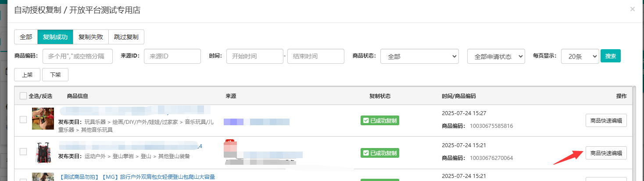
Task: Click 商品快速编辑 for product 10030676270064
Action: click(x=606, y=153)
